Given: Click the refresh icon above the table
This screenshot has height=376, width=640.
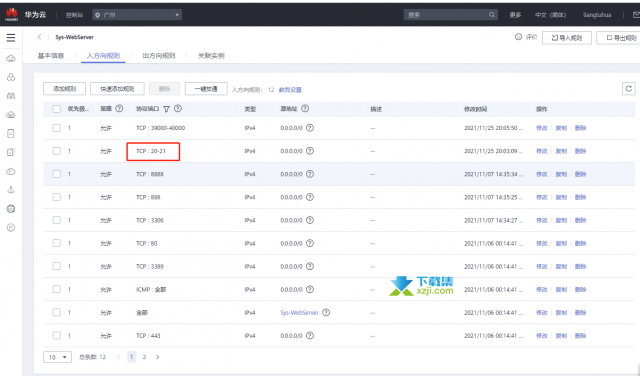Looking at the screenshot, I should coord(629,89).
